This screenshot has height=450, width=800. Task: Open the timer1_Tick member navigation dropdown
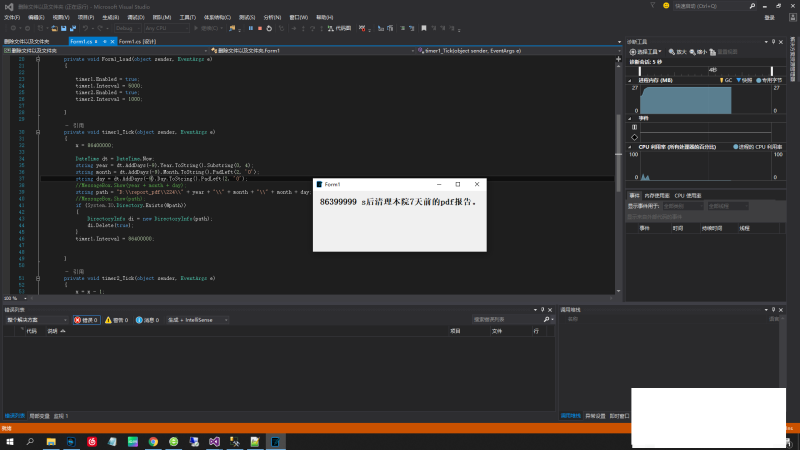518,51
